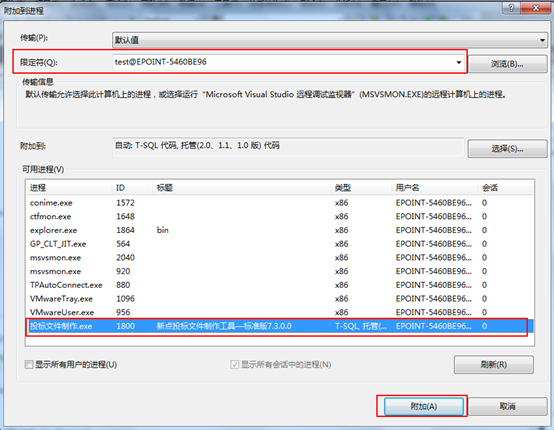Select the 投标文件制作.exe process row
Viewport: 554px width, 430px height.
280,326
